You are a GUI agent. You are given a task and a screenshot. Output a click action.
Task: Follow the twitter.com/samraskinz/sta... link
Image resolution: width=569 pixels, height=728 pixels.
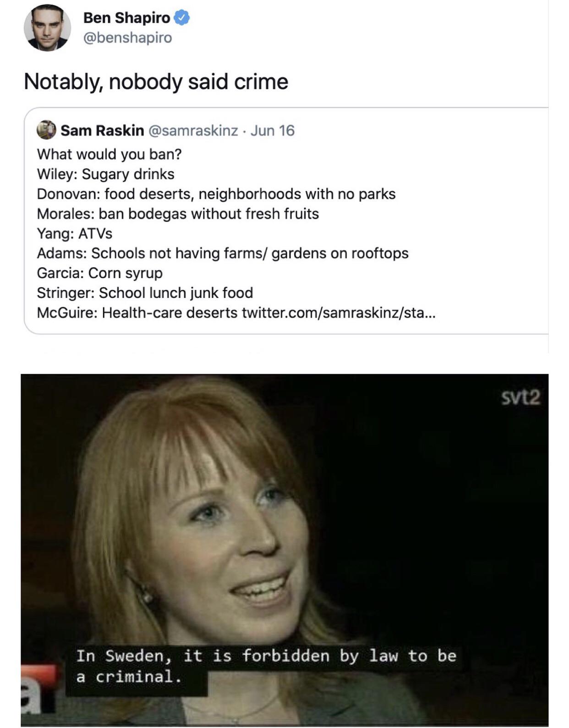(339, 313)
